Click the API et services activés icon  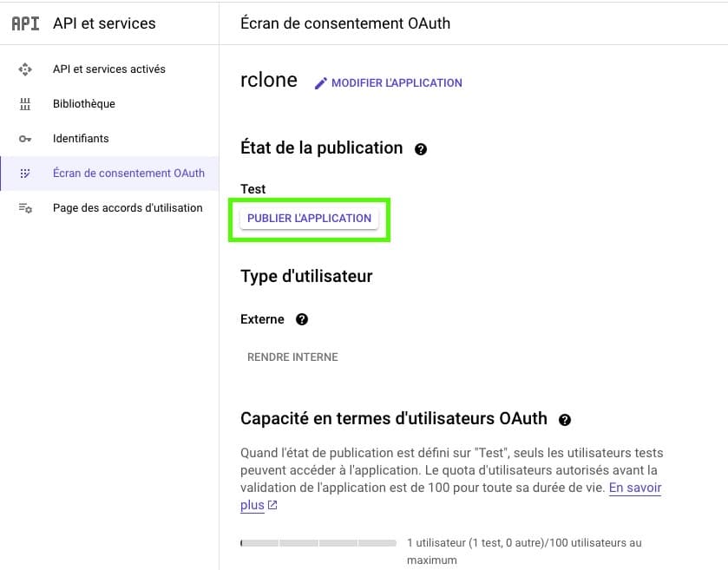[x=25, y=69]
